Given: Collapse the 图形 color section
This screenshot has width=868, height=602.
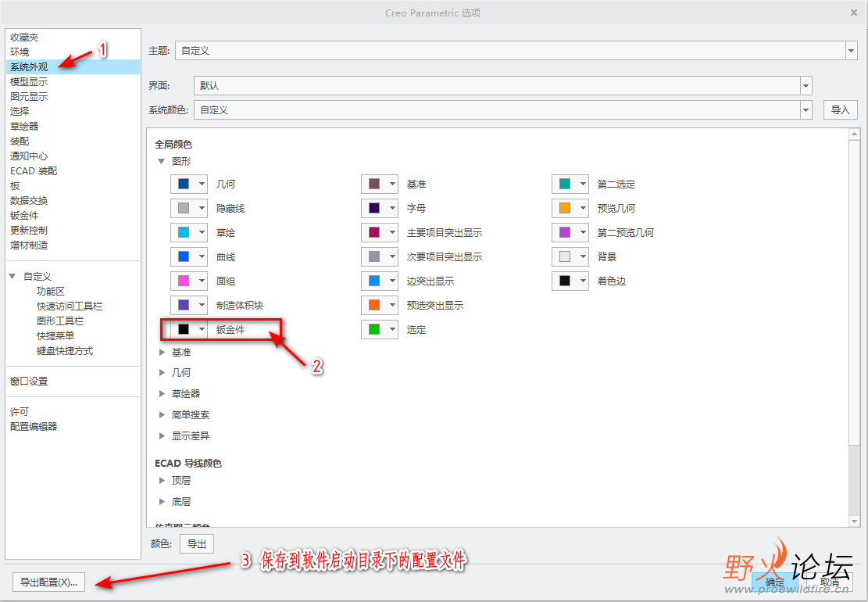Looking at the screenshot, I should click(x=162, y=161).
